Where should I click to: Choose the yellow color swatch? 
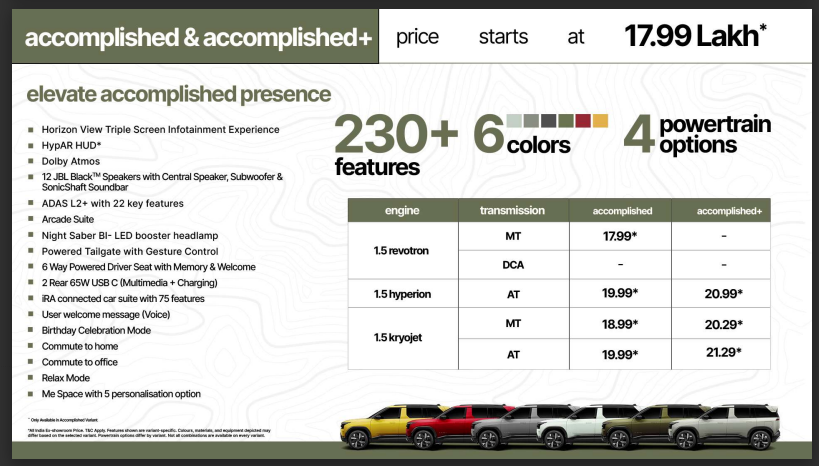600,121
